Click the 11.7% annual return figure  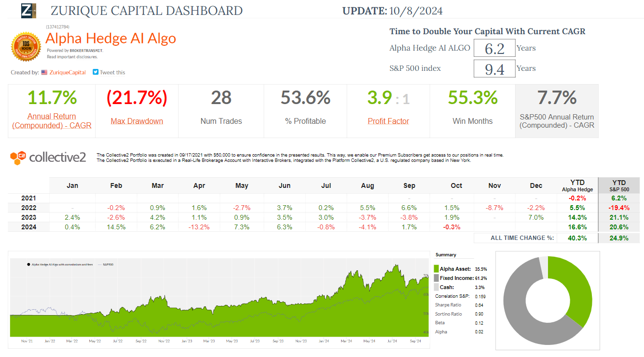click(x=52, y=98)
